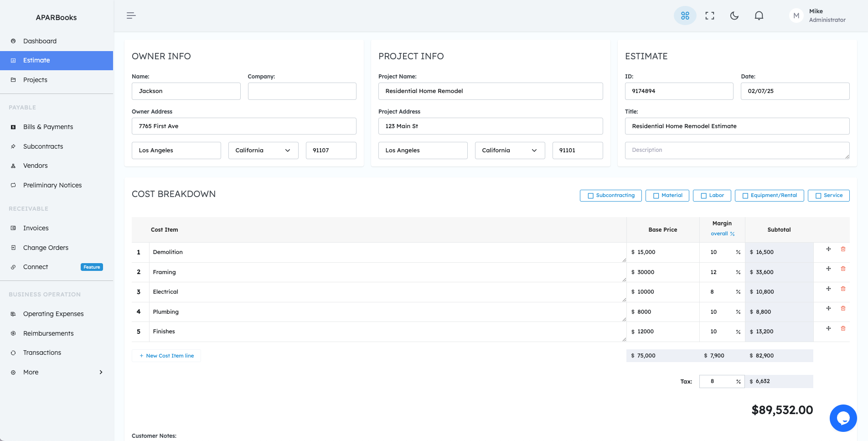Image resolution: width=868 pixels, height=441 pixels.
Task: Open the project state California dropdown
Action: [x=510, y=150]
